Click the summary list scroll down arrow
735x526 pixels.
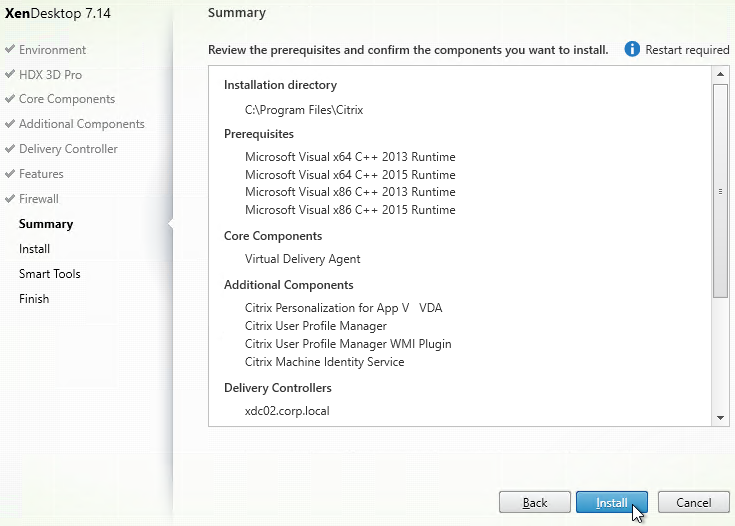(x=720, y=418)
